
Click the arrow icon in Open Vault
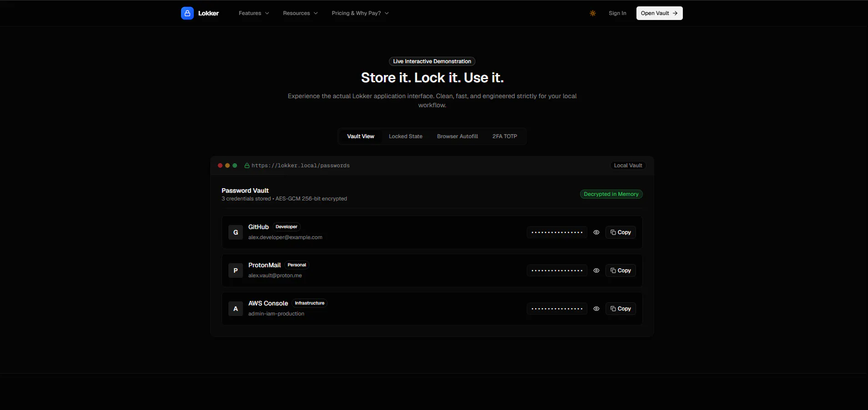675,13
